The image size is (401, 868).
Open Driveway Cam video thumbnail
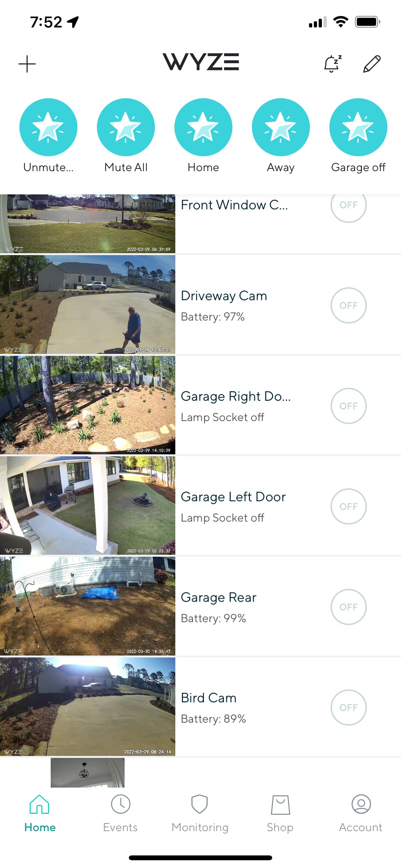point(87,304)
